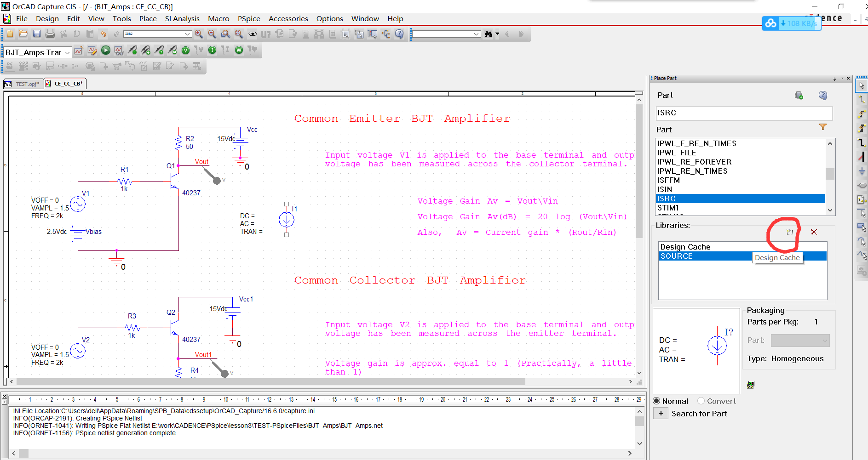
Task: Click the fisheye view eye icon
Action: click(253, 34)
